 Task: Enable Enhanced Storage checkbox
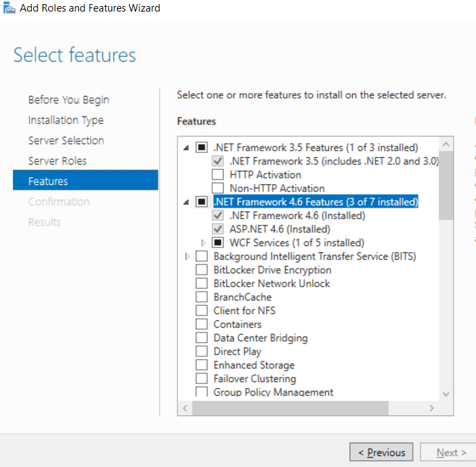point(201,365)
